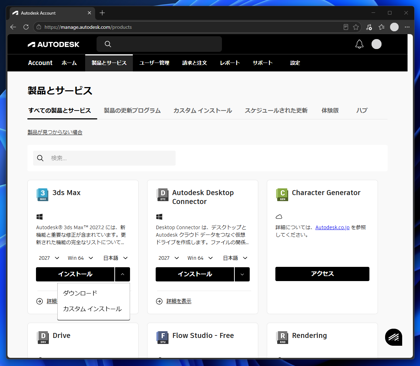Open the user profile avatar in the Autodesk header
Image resolution: width=420 pixels, height=366 pixels.
pos(377,44)
